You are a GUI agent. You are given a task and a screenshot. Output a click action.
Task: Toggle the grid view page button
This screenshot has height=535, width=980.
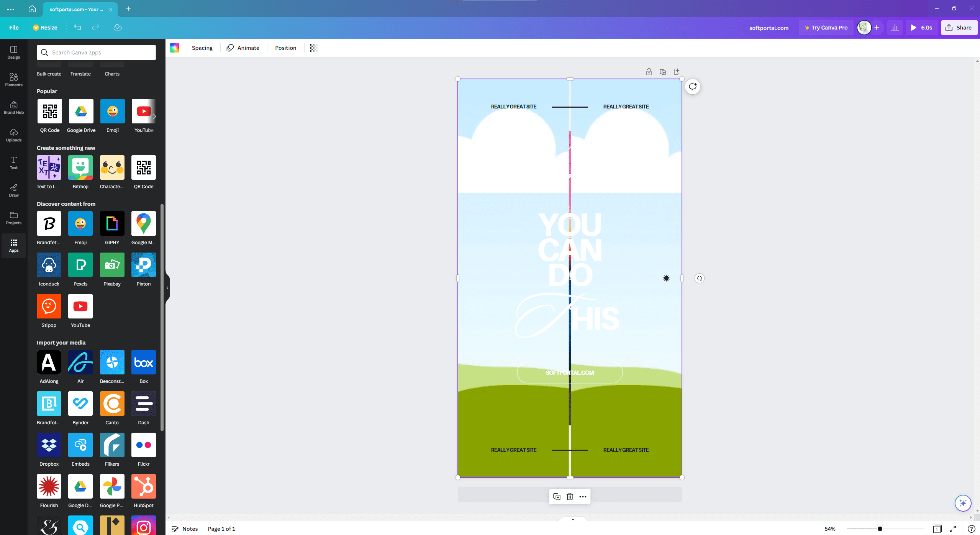pos(937,529)
